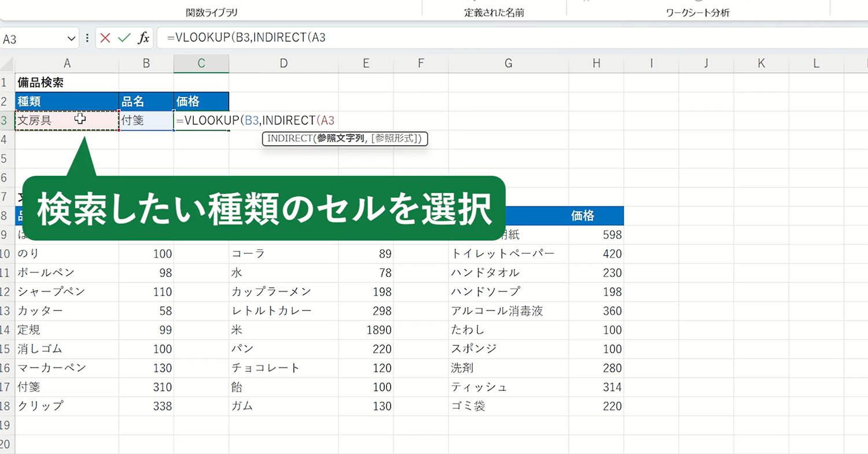This screenshot has width=868, height=454.
Task: Click the price cell 338
Action: [146, 406]
